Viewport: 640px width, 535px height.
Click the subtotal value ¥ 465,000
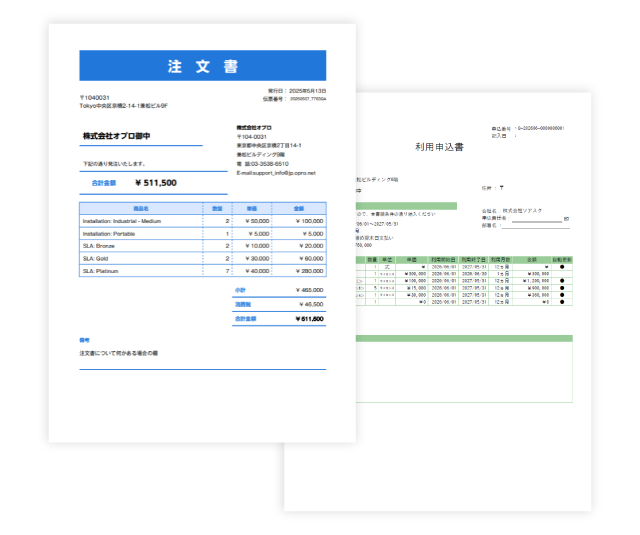(309, 290)
